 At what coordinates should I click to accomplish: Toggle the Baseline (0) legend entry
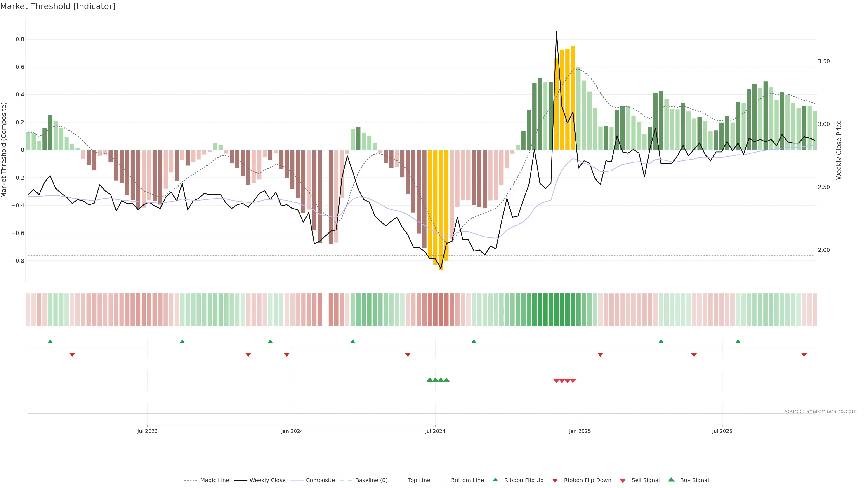371,480
